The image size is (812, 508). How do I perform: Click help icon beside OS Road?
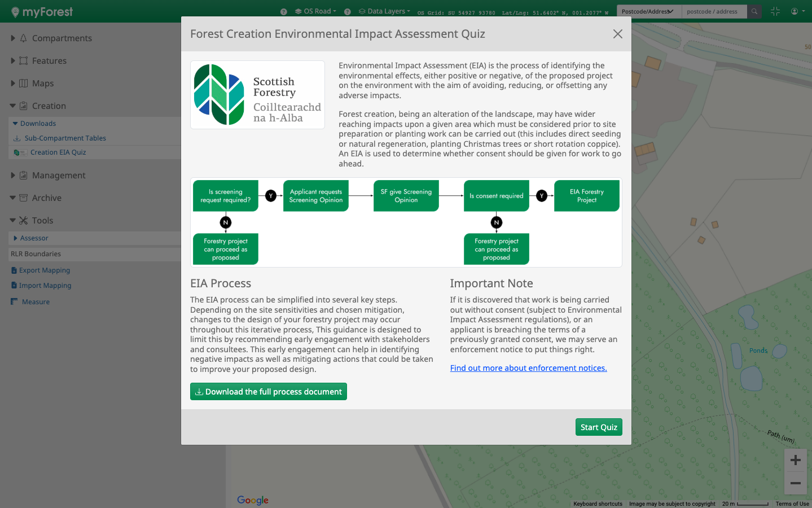[284, 12]
